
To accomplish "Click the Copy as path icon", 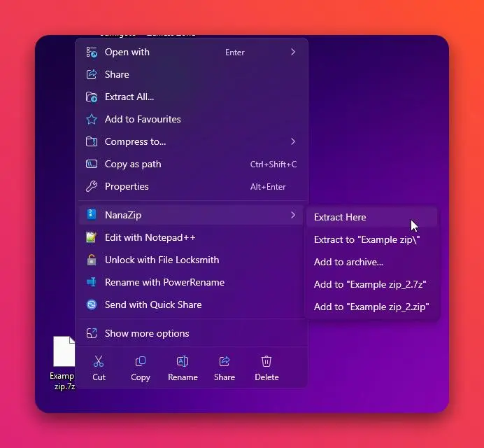I will click(92, 164).
